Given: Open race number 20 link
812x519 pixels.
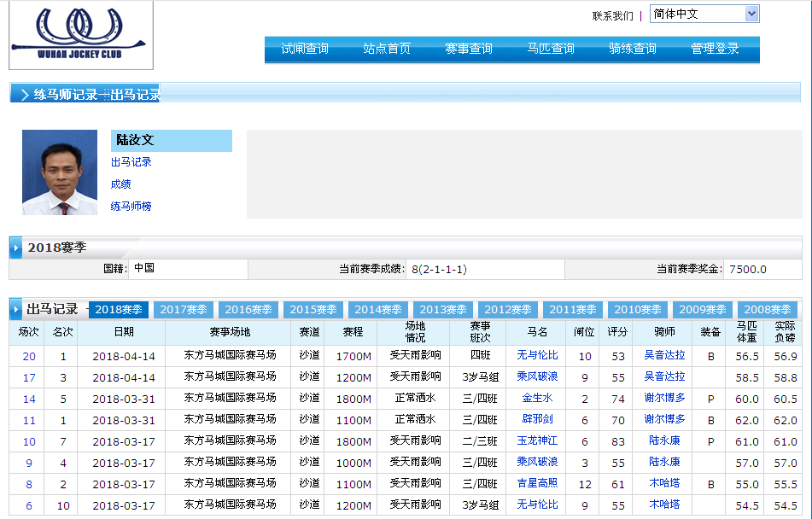Looking at the screenshot, I should [x=29, y=356].
